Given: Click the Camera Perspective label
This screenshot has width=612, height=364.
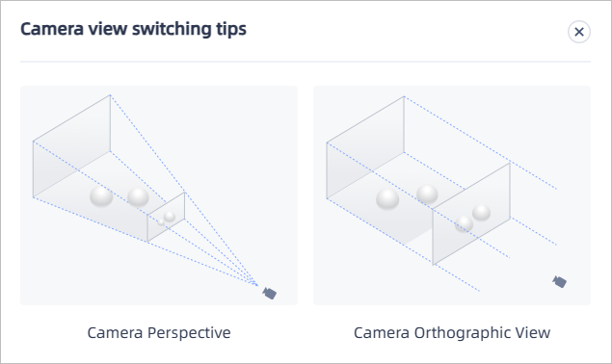Looking at the screenshot, I should click(159, 333).
